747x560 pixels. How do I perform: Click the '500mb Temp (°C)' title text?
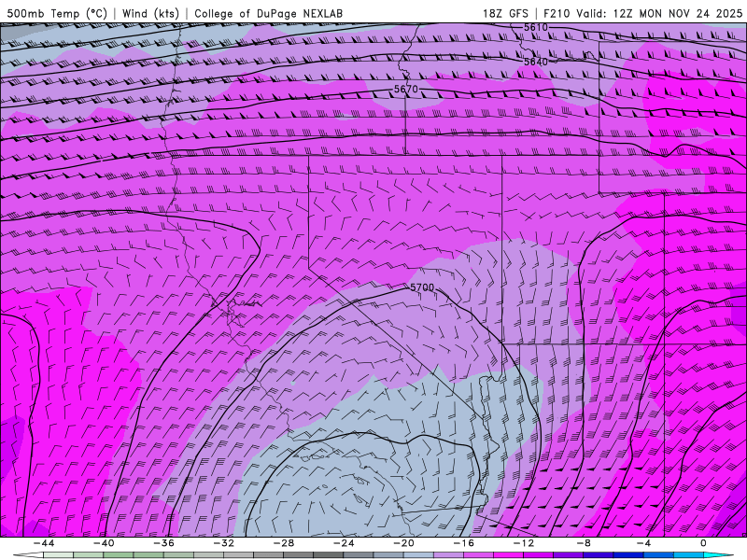tap(57, 13)
